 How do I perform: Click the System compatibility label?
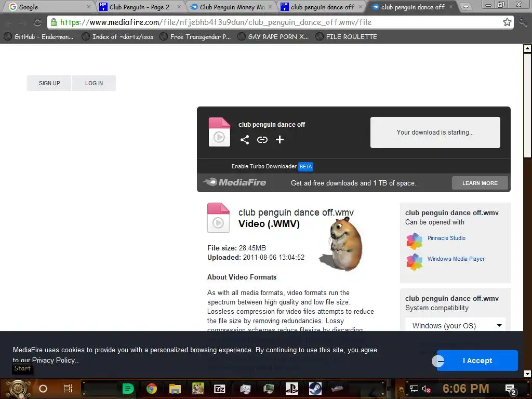[x=436, y=308]
